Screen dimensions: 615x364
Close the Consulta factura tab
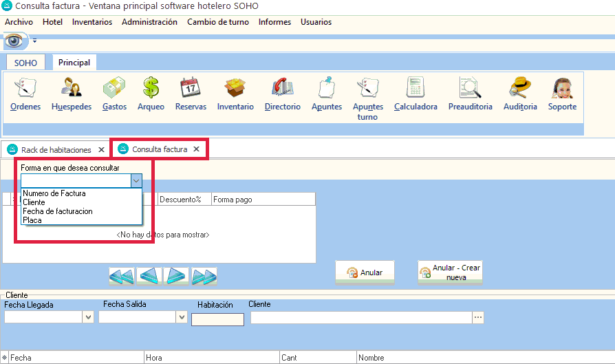pyautogui.click(x=196, y=149)
